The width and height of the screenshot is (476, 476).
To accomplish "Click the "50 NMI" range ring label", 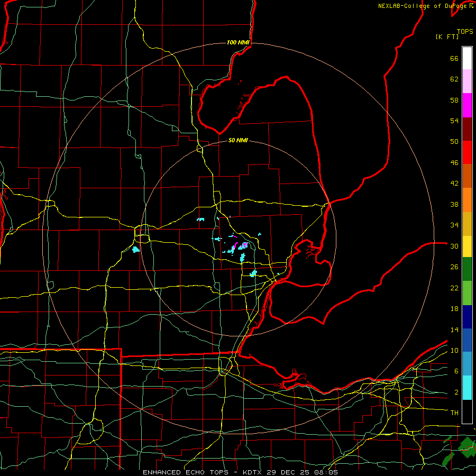I will pos(238,140).
